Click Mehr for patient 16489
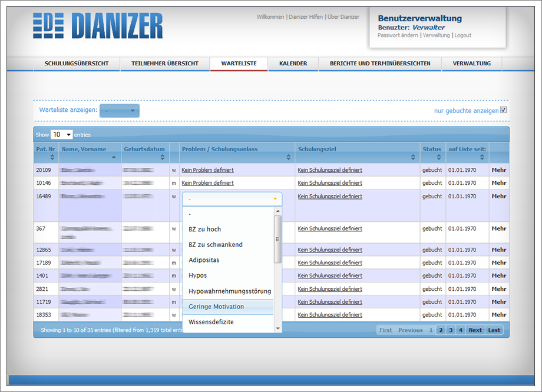The height and width of the screenshot is (392, 542). (x=499, y=196)
